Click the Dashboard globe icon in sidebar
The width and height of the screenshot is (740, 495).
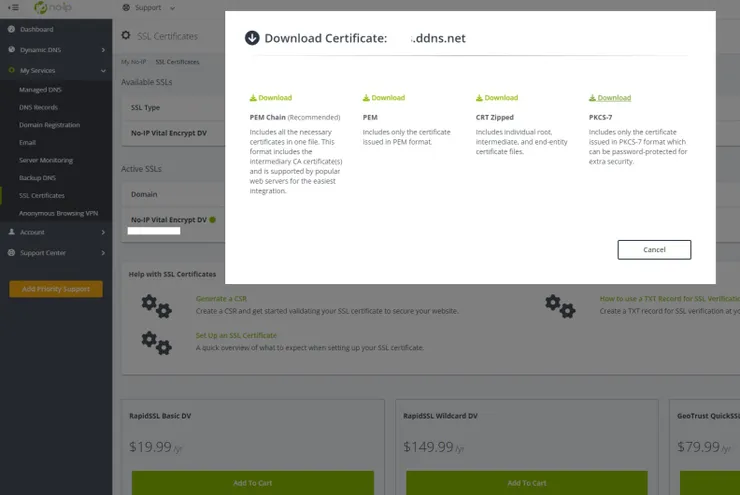pos(11,30)
